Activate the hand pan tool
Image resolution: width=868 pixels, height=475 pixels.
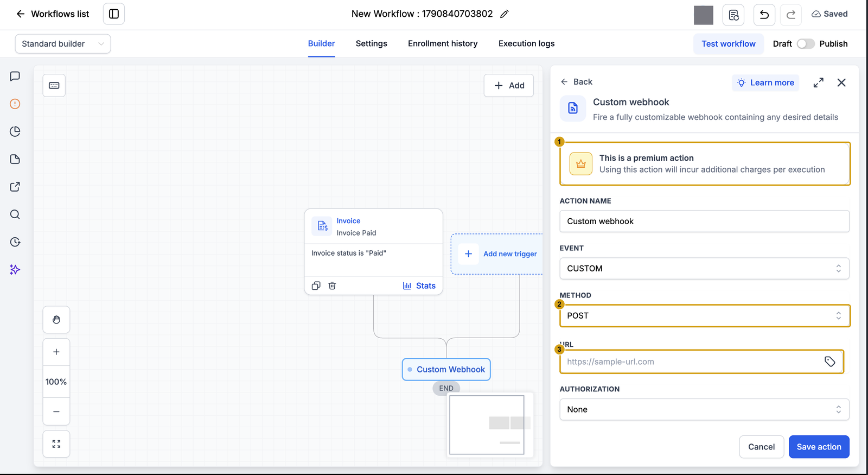pos(56,320)
